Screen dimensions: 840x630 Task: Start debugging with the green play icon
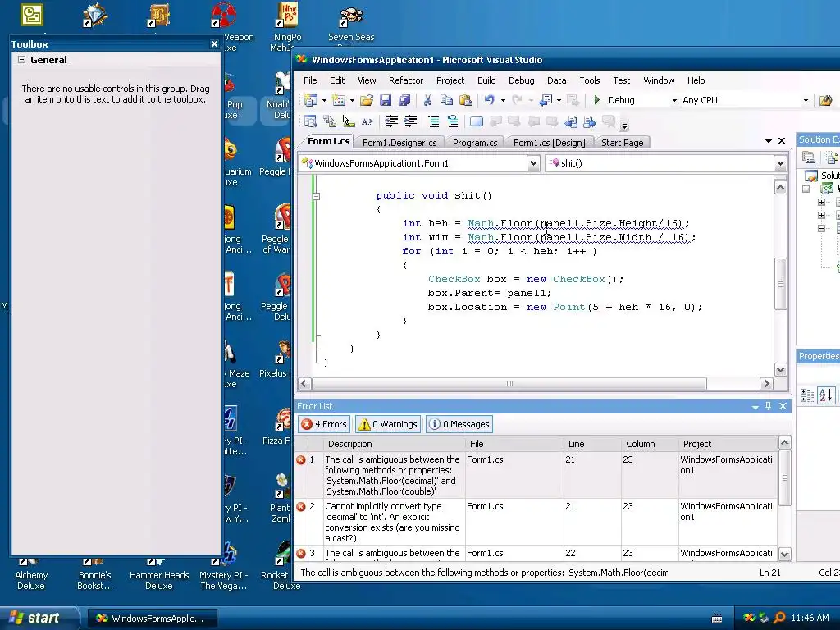click(597, 100)
